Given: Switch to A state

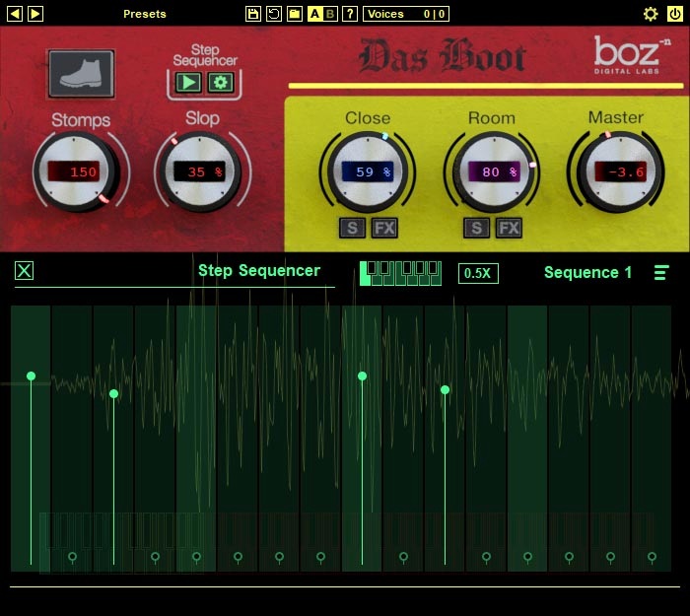Looking at the screenshot, I should [314, 14].
